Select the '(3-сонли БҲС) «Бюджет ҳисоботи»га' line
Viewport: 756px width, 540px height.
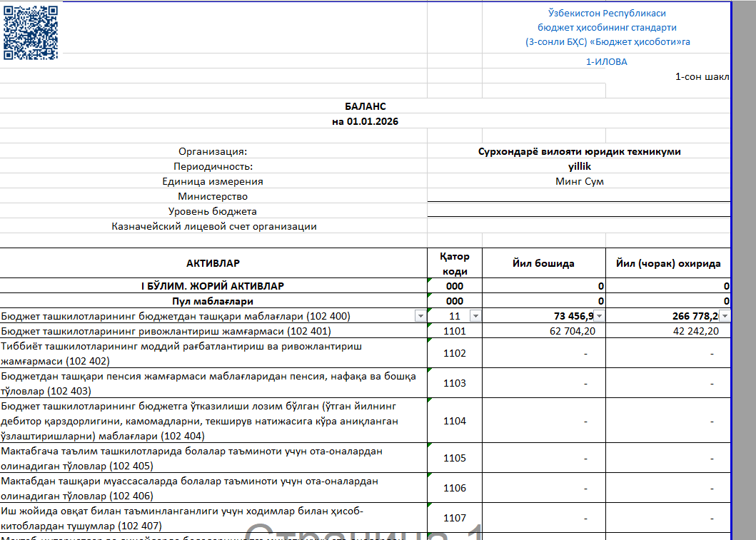[607, 42]
